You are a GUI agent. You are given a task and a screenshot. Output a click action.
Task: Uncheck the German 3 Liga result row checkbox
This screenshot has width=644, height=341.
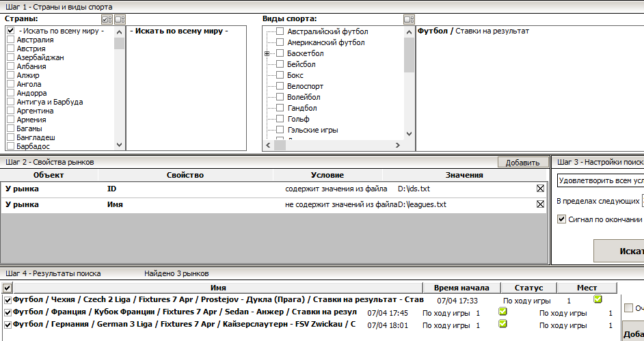(x=8, y=325)
